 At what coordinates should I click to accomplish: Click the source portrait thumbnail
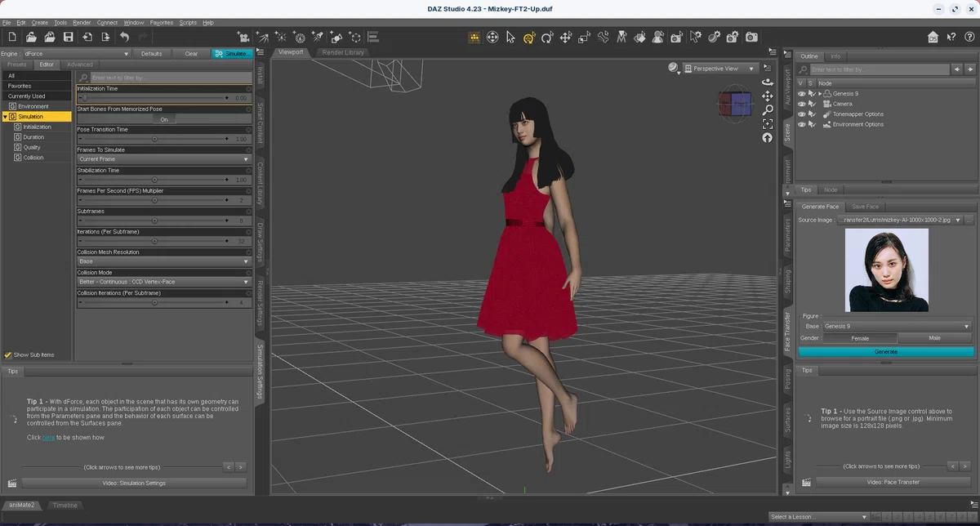point(887,270)
